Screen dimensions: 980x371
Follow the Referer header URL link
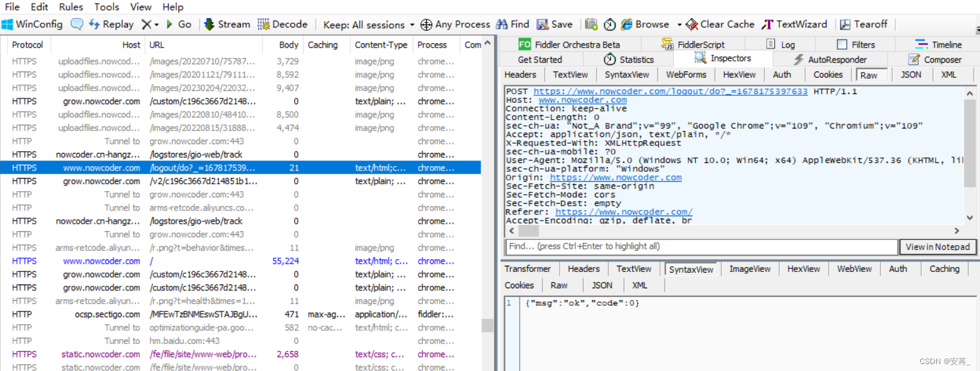click(624, 212)
